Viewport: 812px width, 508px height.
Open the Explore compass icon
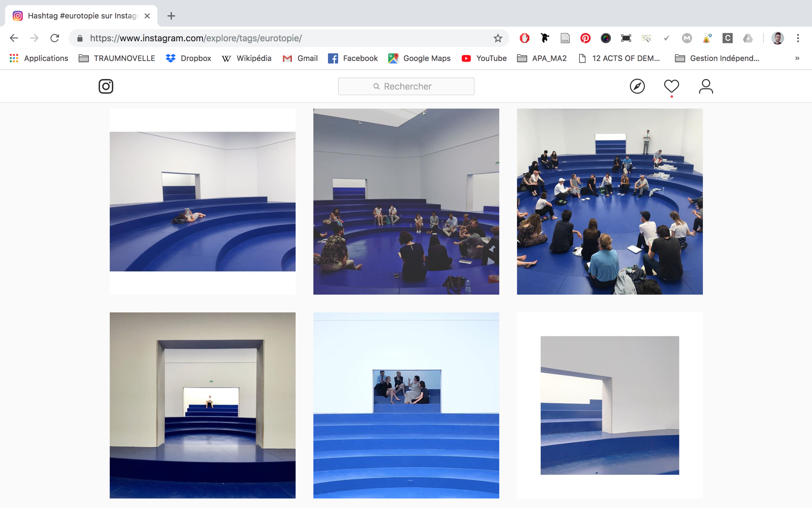637,86
